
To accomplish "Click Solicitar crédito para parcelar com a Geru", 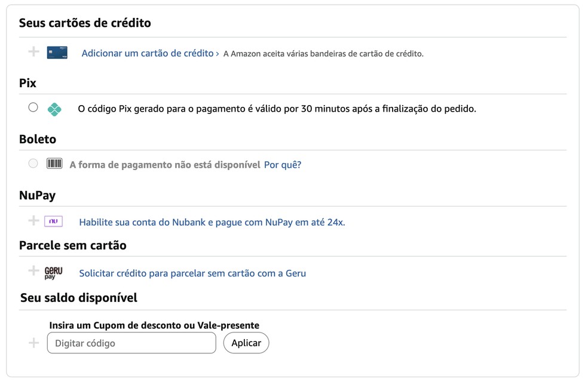I will (x=192, y=273).
